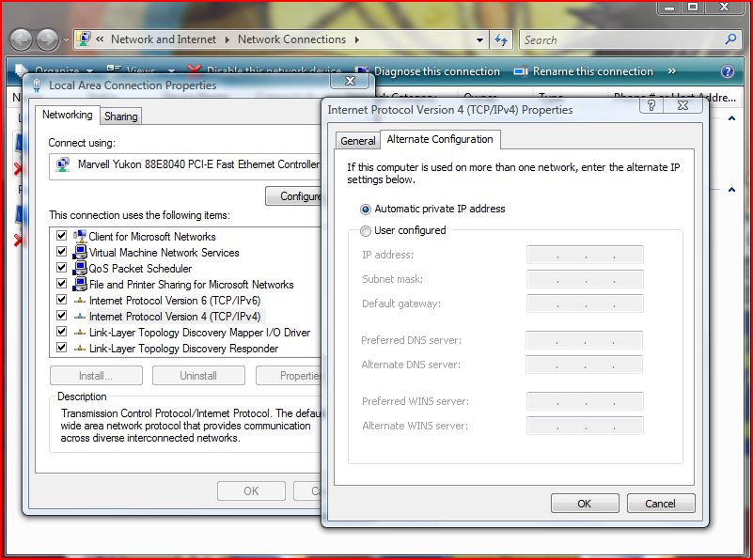Close the TCP/IPv4 Properties dialog
Viewport: 753px width, 560px height.
(682, 105)
